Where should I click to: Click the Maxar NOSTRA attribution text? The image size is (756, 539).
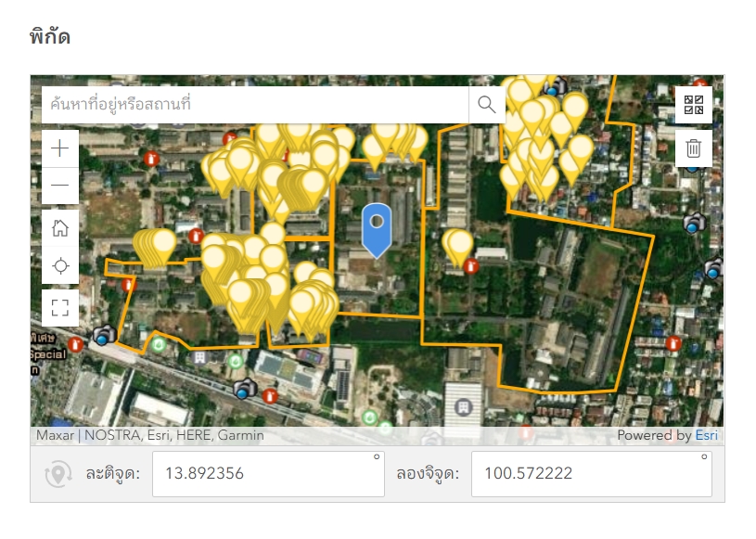pos(150,435)
